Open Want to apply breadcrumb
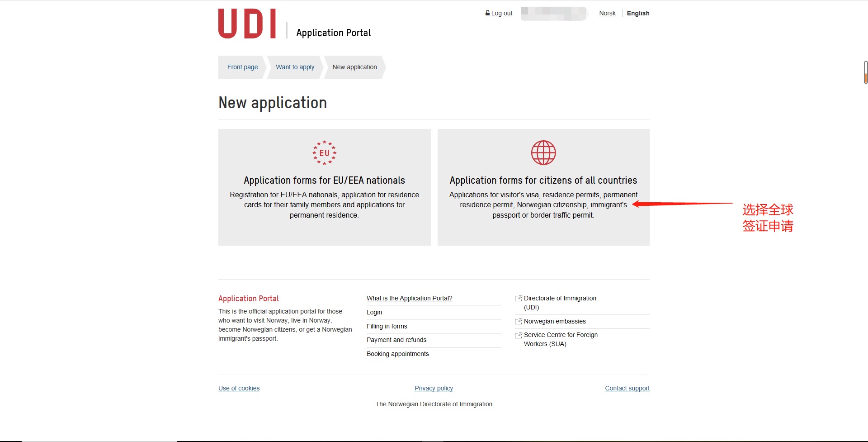This screenshot has height=442, width=868. (295, 67)
